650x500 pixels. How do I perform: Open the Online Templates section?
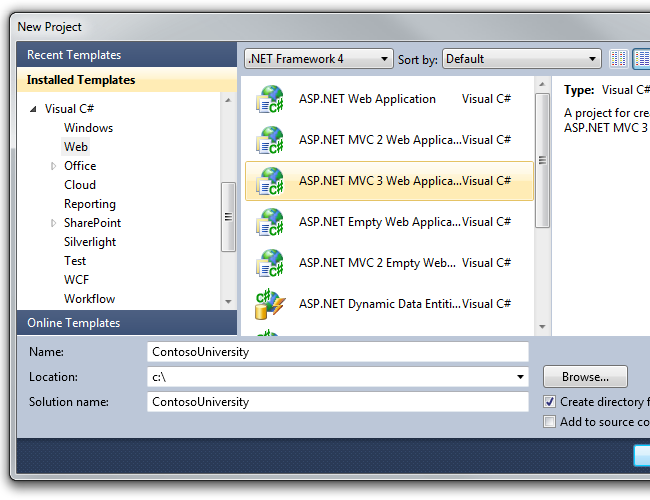(127, 323)
